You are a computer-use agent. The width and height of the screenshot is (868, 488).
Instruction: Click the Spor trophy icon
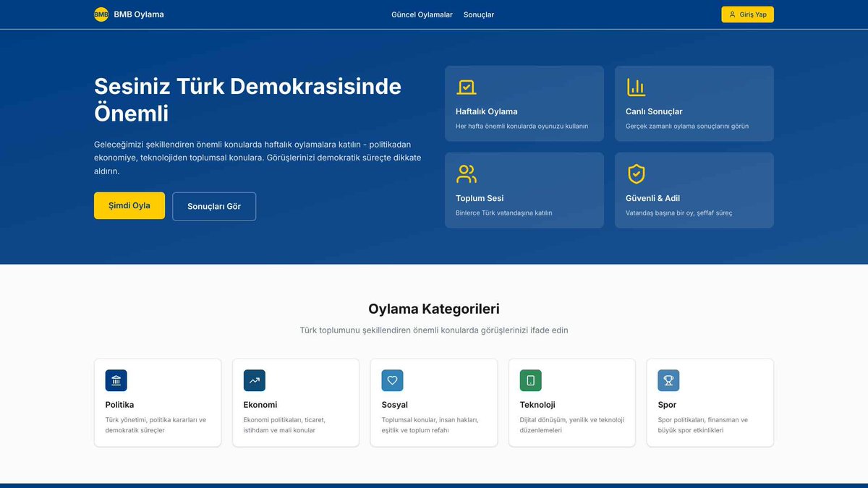tap(669, 381)
